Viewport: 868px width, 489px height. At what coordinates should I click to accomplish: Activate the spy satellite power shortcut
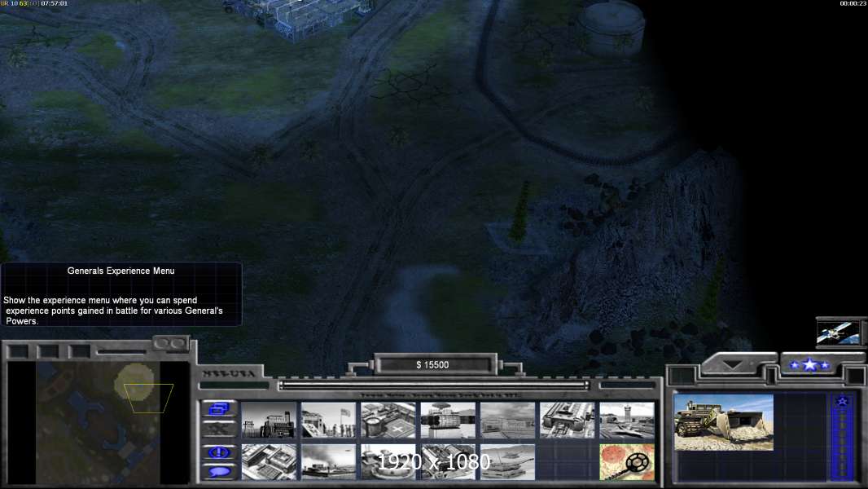click(840, 332)
